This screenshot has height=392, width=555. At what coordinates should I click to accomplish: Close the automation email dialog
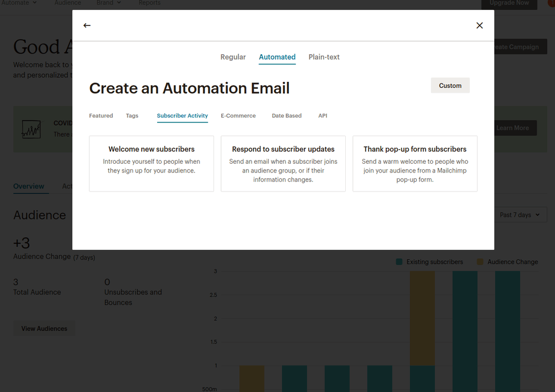point(479,25)
